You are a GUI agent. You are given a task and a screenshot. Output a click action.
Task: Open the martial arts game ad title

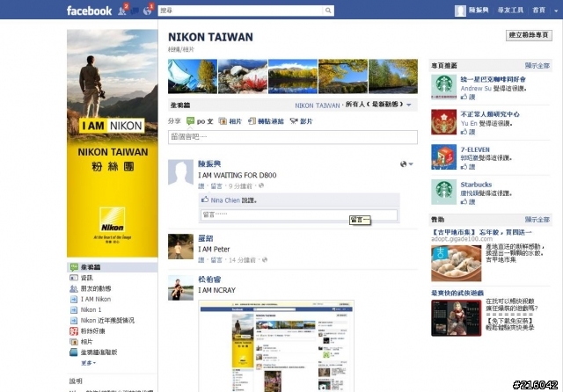(x=457, y=293)
